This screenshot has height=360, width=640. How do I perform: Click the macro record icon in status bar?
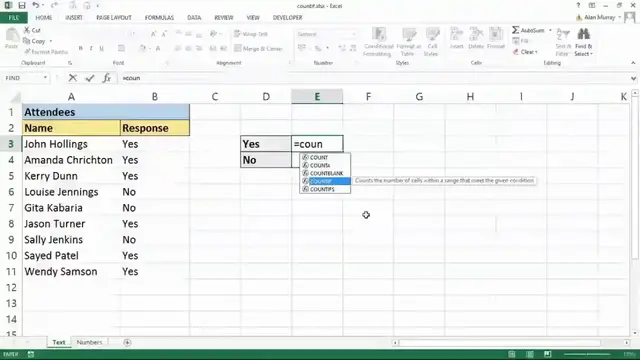tap(31, 354)
